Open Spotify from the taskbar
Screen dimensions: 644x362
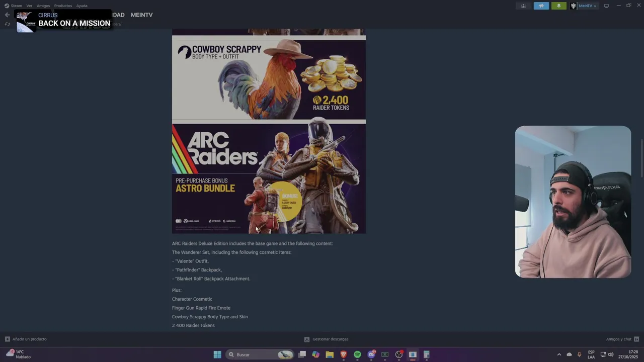coord(357,354)
